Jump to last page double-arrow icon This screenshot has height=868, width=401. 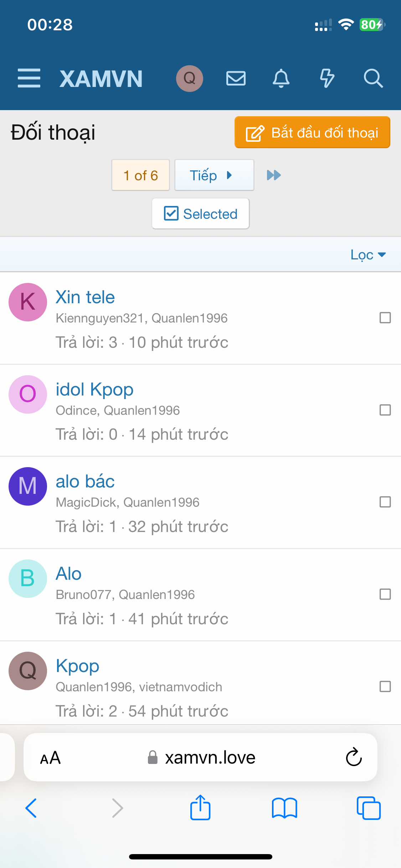coord(274,175)
